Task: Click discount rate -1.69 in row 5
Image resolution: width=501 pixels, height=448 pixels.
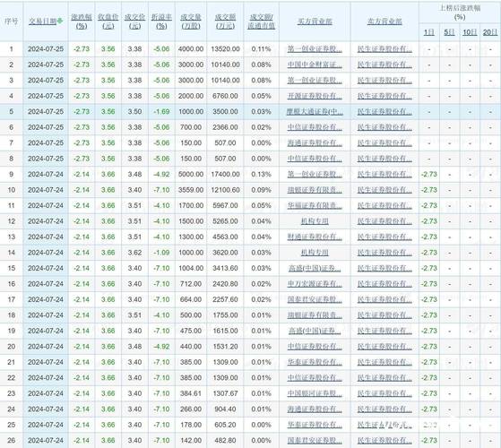Action: point(161,112)
